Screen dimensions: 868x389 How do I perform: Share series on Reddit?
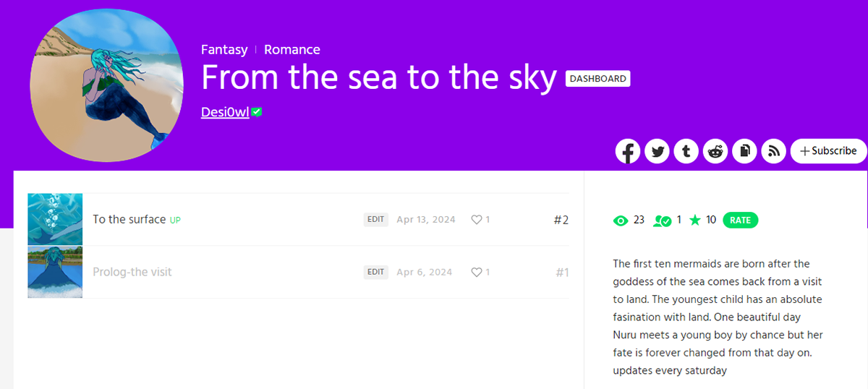click(715, 151)
